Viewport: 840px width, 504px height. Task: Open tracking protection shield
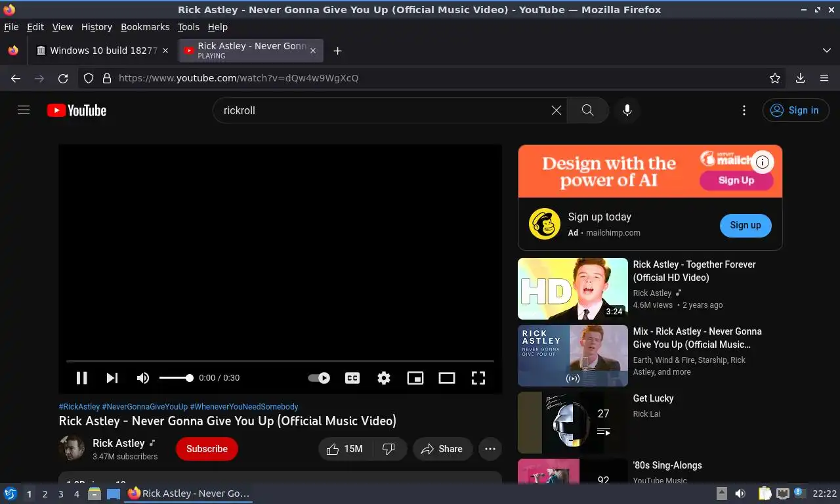point(89,78)
